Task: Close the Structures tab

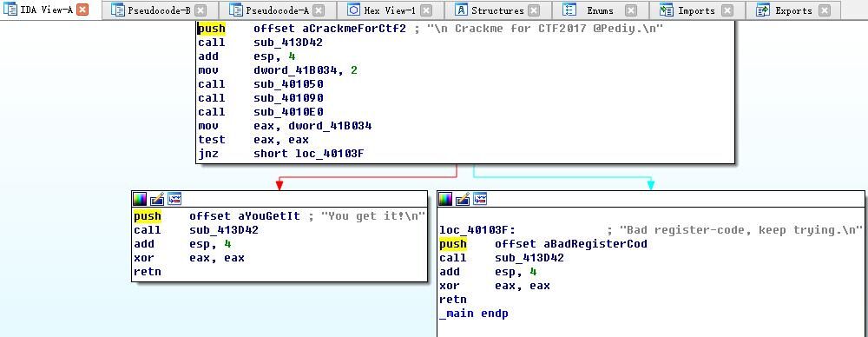Action: pyautogui.click(x=533, y=10)
